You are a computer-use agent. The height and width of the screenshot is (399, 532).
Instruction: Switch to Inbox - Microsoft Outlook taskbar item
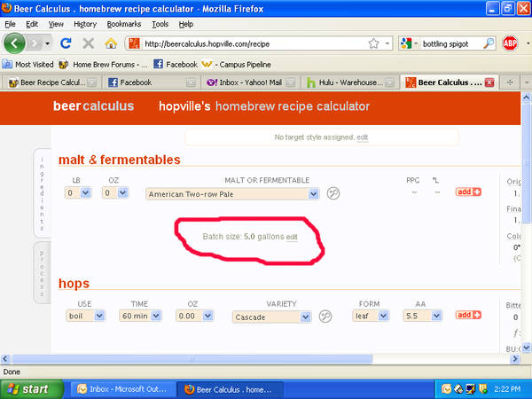123,389
